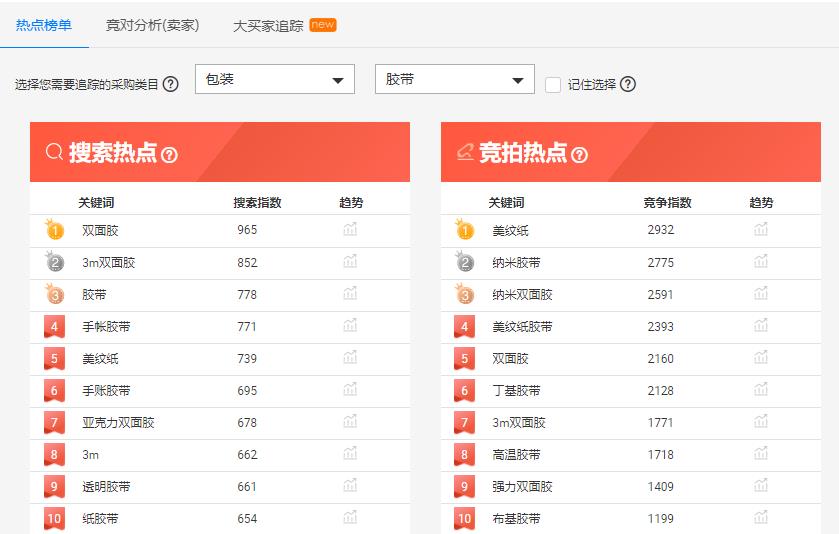The height and width of the screenshot is (534, 839).
Task: View trend icon for 丁基胶带
Action: point(761,390)
